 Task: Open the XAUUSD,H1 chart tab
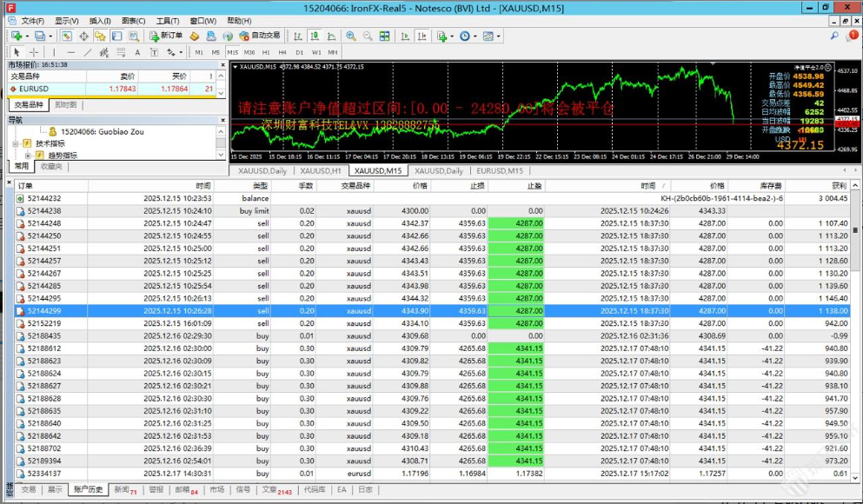(320, 171)
